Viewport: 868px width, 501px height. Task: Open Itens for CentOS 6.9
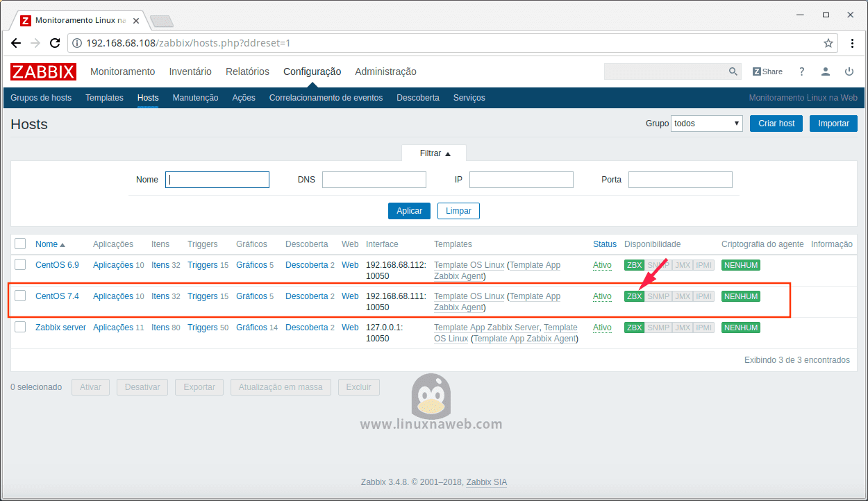click(160, 265)
